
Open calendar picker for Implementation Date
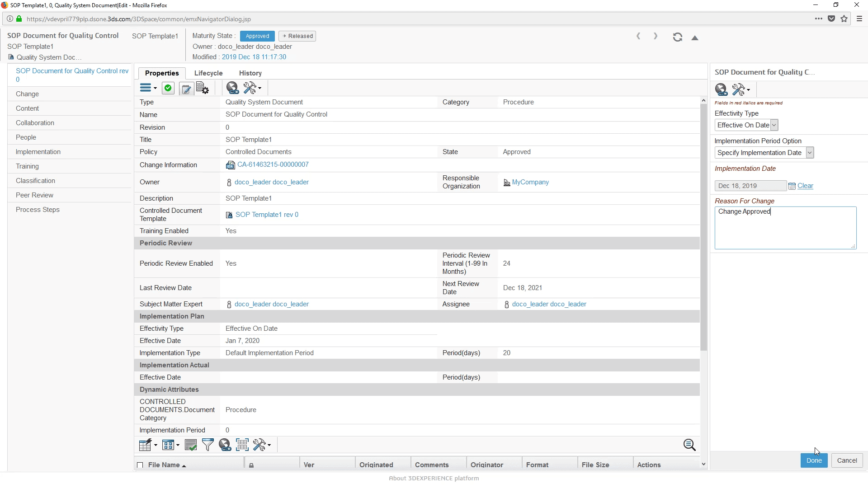(792, 186)
